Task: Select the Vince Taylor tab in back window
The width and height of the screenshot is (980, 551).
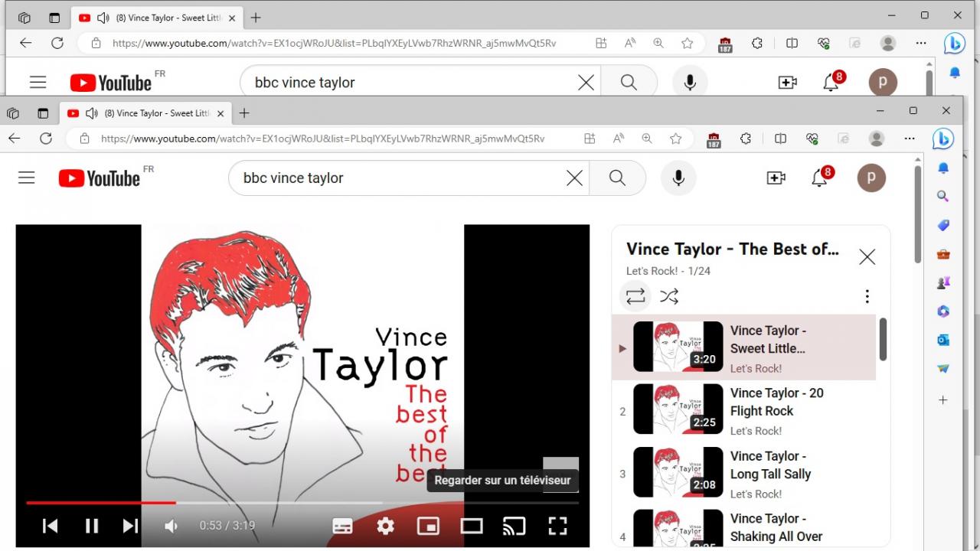Action: (x=157, y=18)
